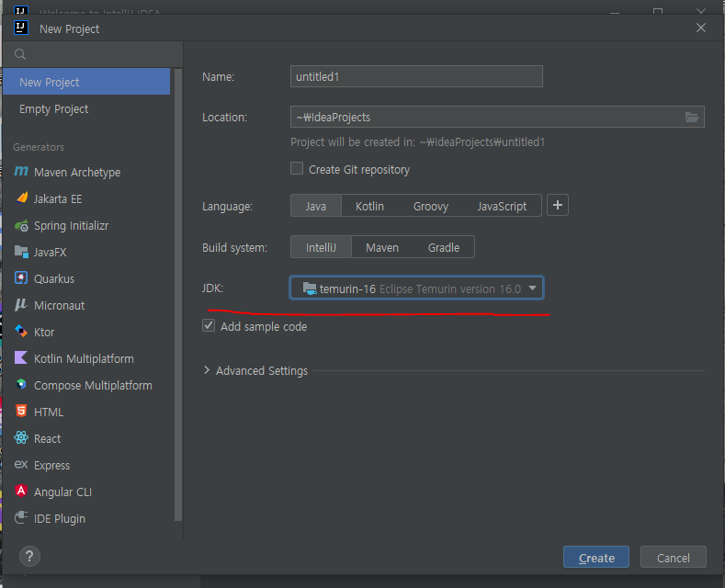Select Groovy as language

point(430,206)
